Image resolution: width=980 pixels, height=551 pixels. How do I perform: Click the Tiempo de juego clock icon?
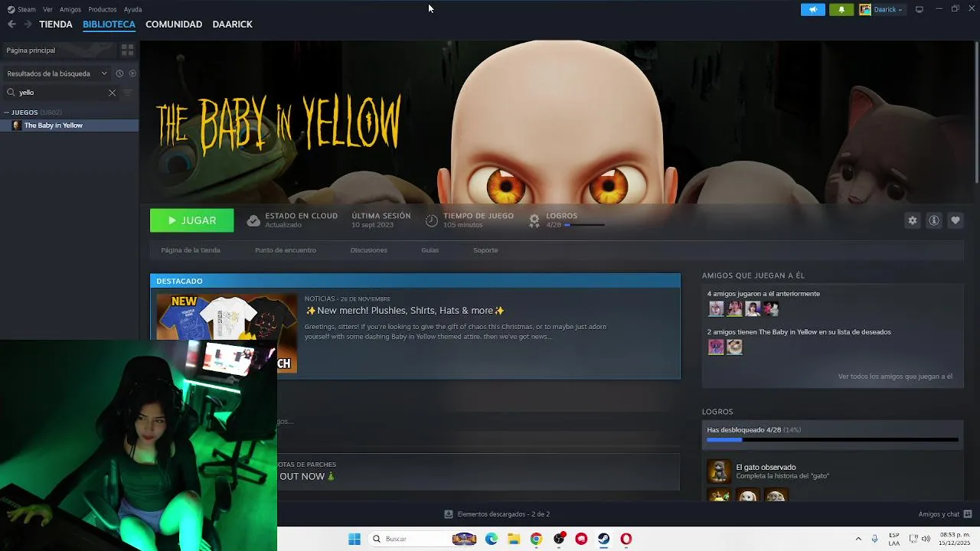(x=432, y=220)
